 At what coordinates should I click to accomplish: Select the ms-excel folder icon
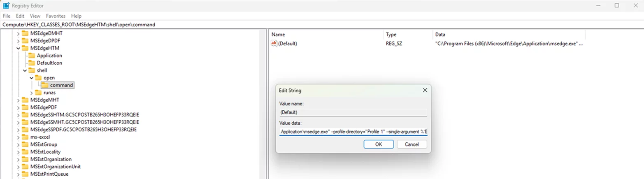[26, 137]
